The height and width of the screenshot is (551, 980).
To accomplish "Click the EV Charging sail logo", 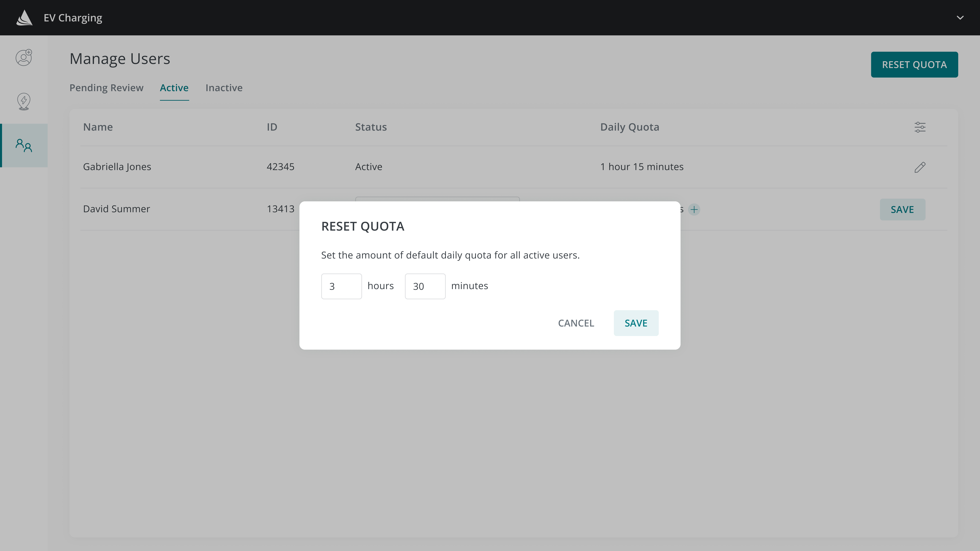I will 24,18.
